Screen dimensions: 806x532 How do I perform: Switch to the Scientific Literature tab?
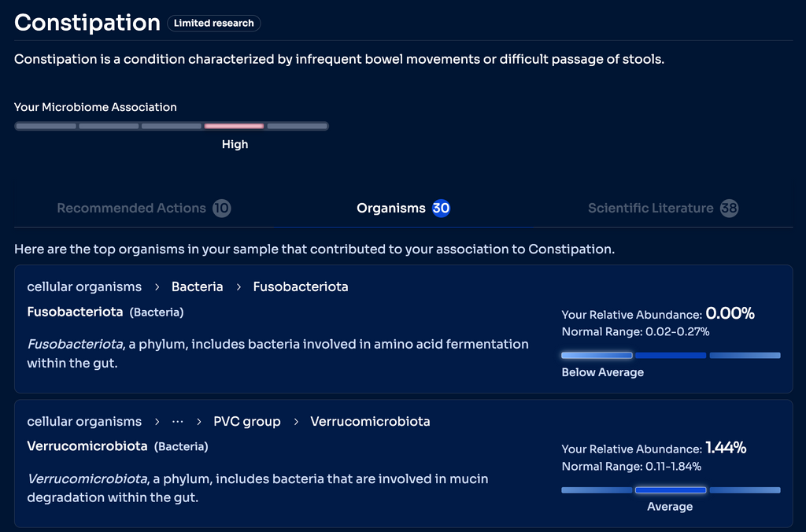point(650,209)
